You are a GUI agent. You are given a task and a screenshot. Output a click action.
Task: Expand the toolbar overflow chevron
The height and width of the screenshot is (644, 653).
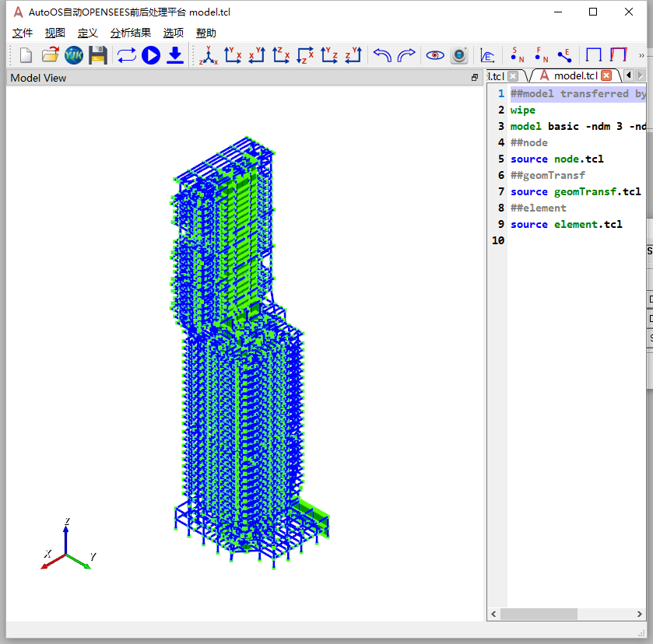tap(641, 55)
